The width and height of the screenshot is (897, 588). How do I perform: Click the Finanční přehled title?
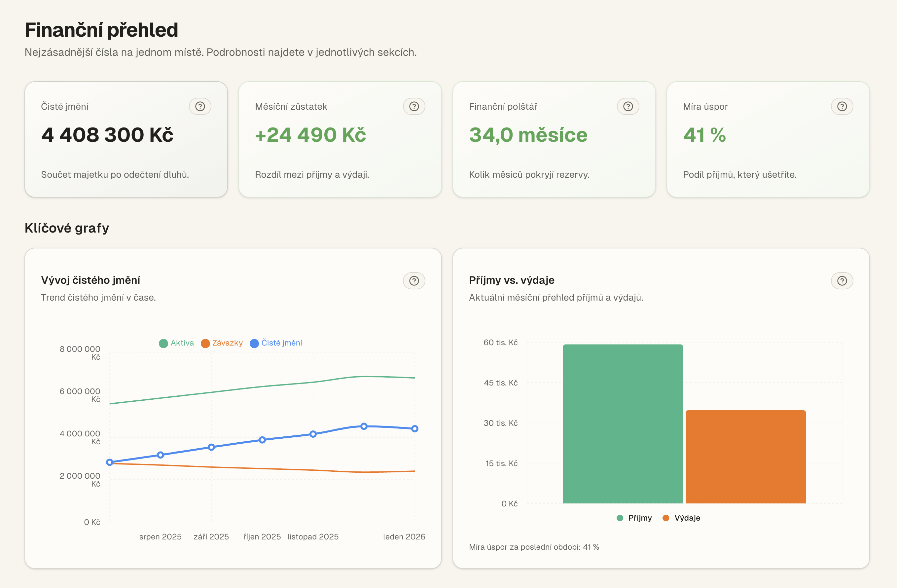tap(102, 30)
